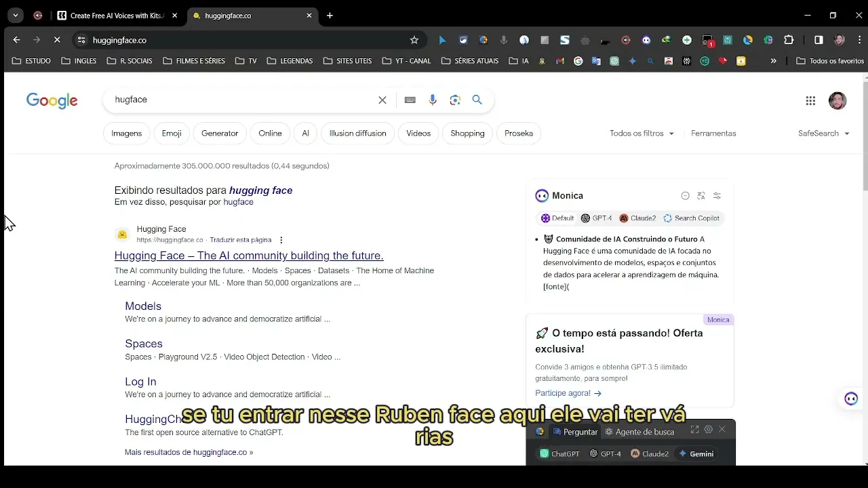Stop loading the page

click(57, 40)
